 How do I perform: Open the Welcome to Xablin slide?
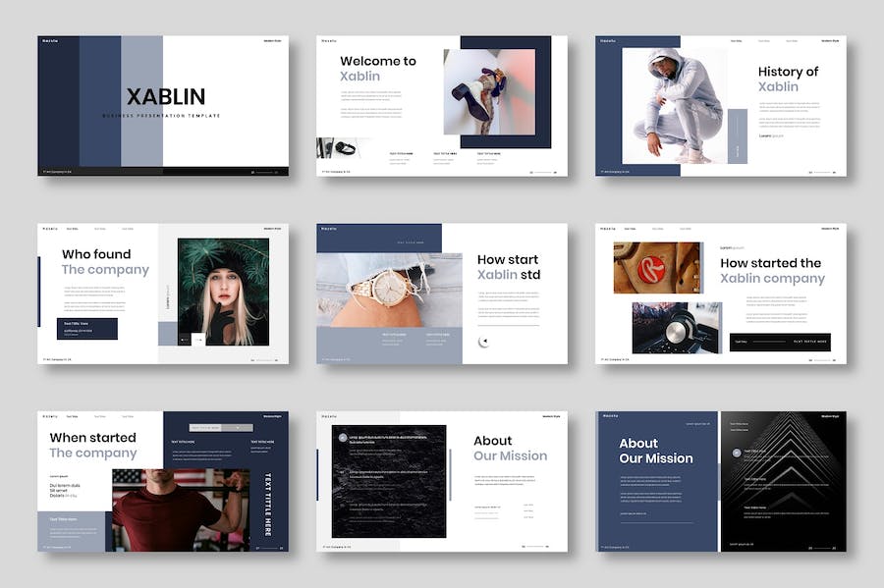click(x=442, y=106)
